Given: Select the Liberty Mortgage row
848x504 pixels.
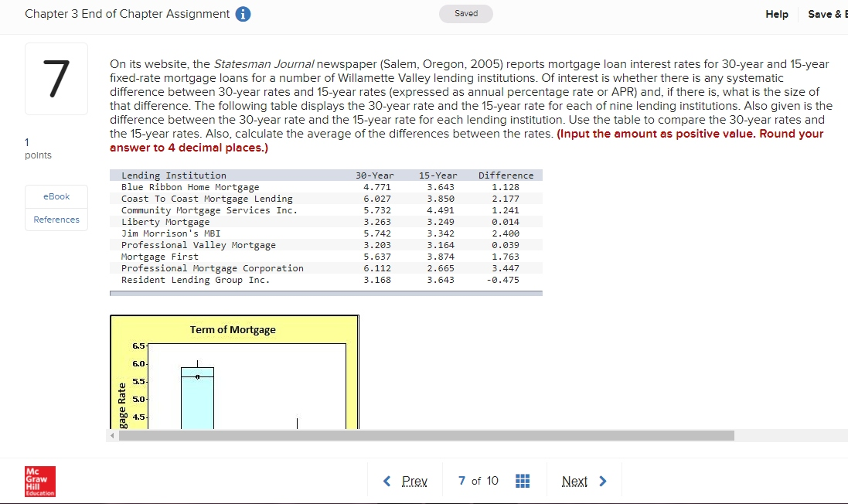Looking at the screenshot, I should (x=326, y=222).
